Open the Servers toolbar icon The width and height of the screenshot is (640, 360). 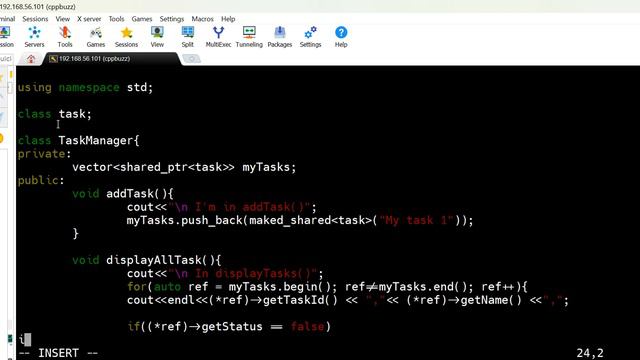(34, 37)
